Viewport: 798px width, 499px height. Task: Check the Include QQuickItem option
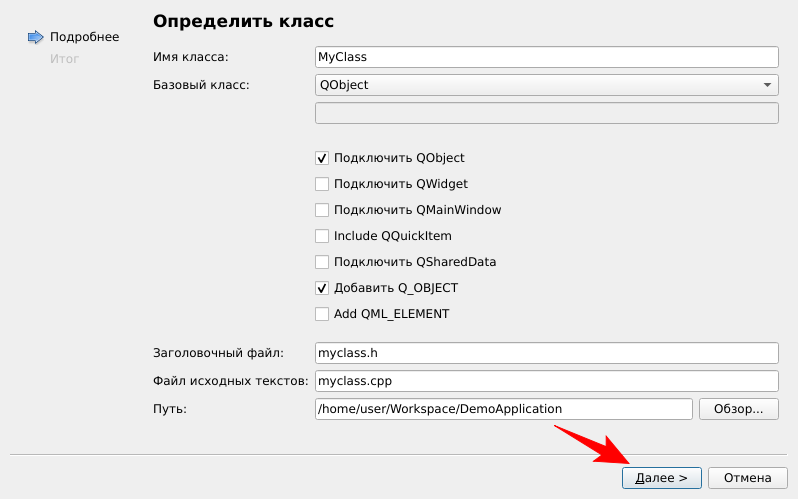322,236
